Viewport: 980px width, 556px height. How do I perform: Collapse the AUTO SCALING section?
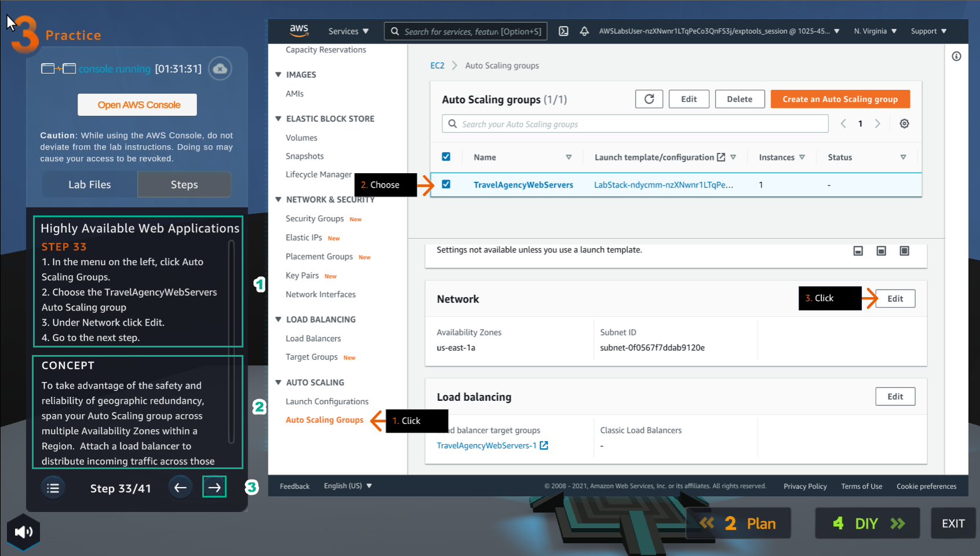pos(278,382)
